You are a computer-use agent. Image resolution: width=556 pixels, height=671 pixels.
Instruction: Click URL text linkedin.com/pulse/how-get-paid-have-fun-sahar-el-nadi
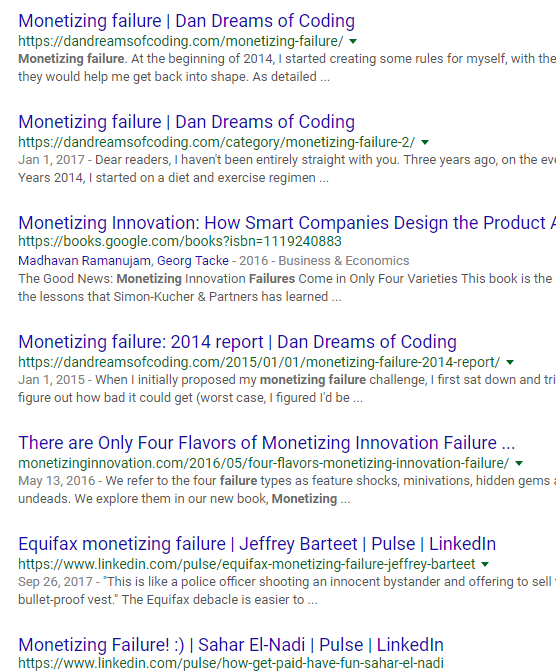[231, 663]
